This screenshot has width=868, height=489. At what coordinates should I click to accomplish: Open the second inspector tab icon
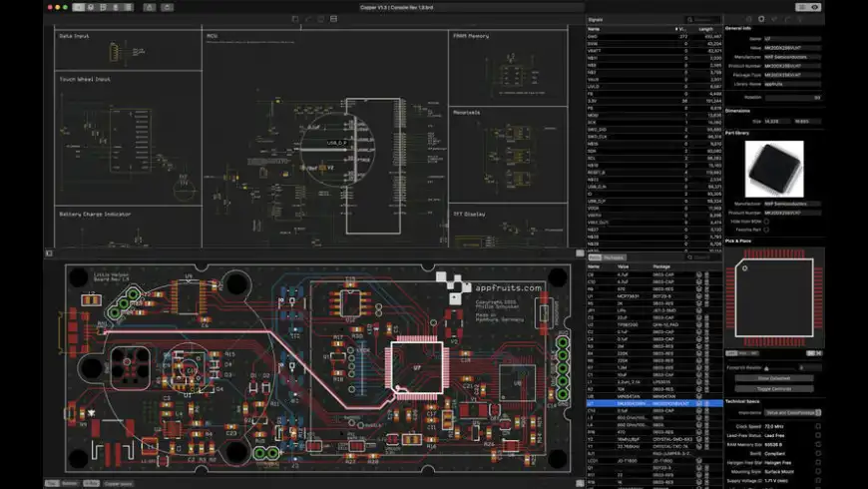click(x=762, y=19)
